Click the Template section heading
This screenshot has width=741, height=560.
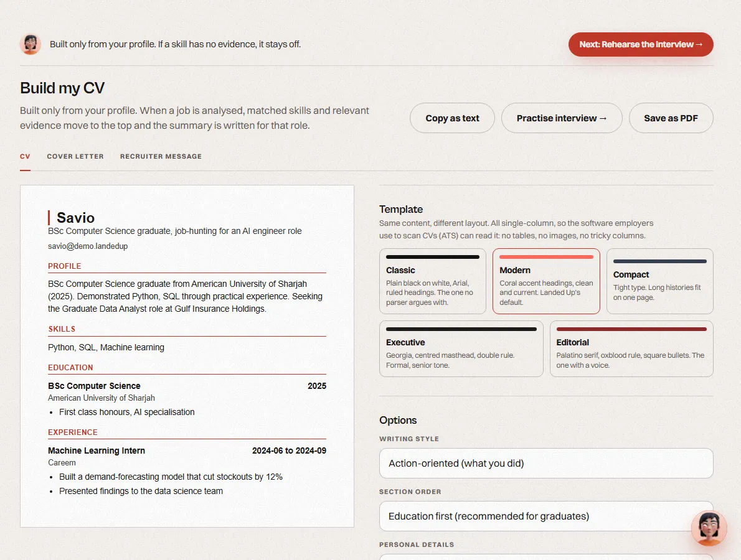point(401,209)
